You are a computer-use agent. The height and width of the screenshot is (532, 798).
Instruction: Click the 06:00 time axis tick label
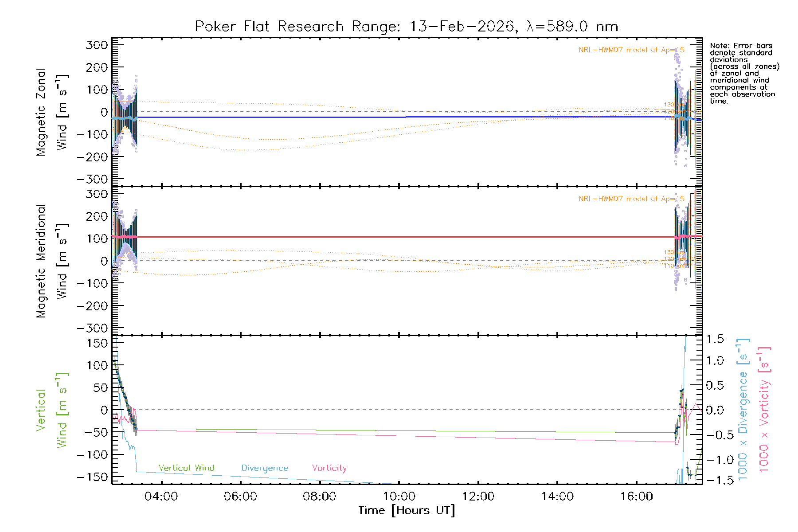click(x=240, y=497)
